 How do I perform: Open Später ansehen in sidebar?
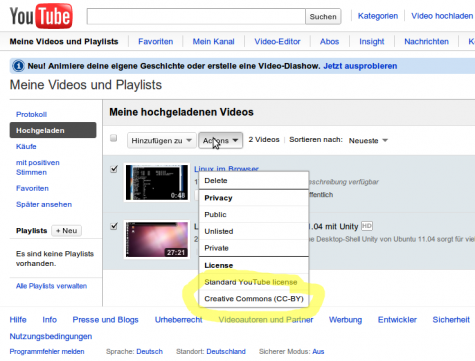[44, 204]
